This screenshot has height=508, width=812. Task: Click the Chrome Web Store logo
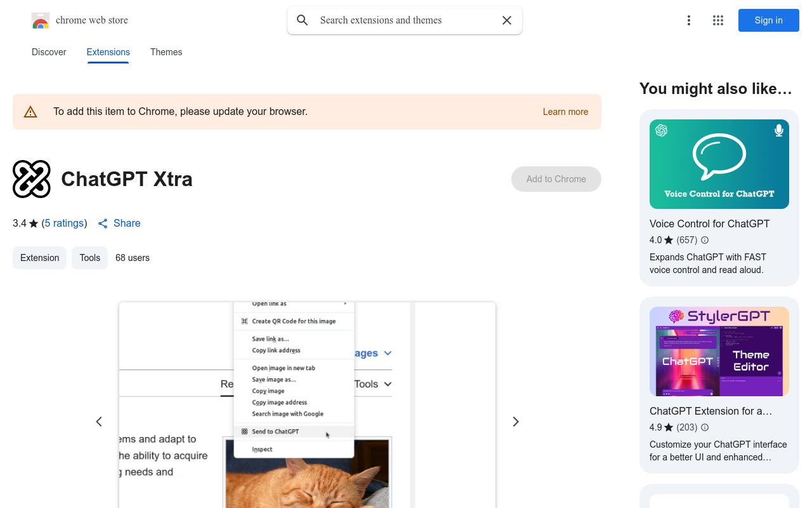click(x=41, y=20)
